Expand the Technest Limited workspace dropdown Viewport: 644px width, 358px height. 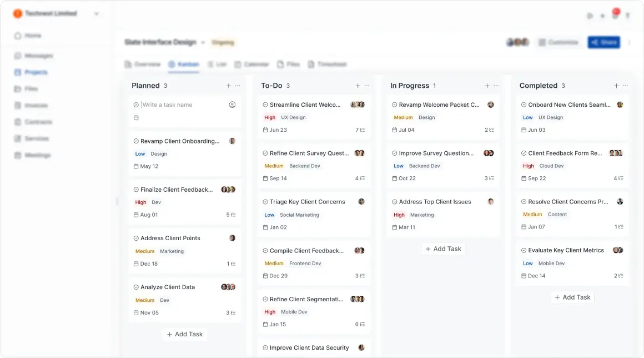97,13
